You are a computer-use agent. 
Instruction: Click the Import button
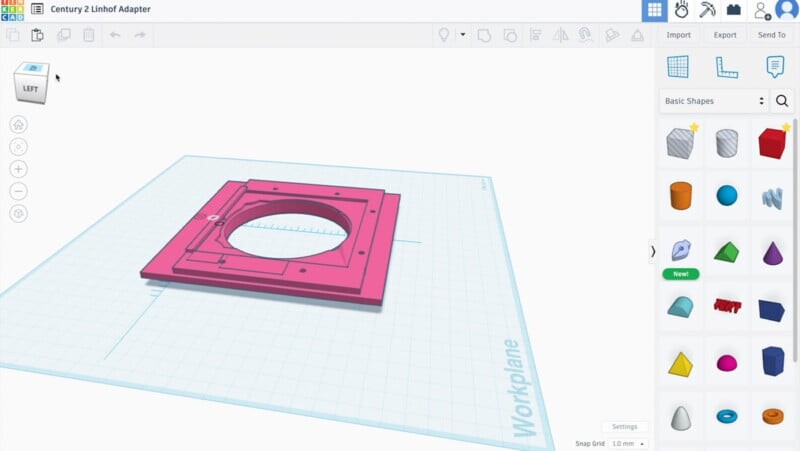678,35
